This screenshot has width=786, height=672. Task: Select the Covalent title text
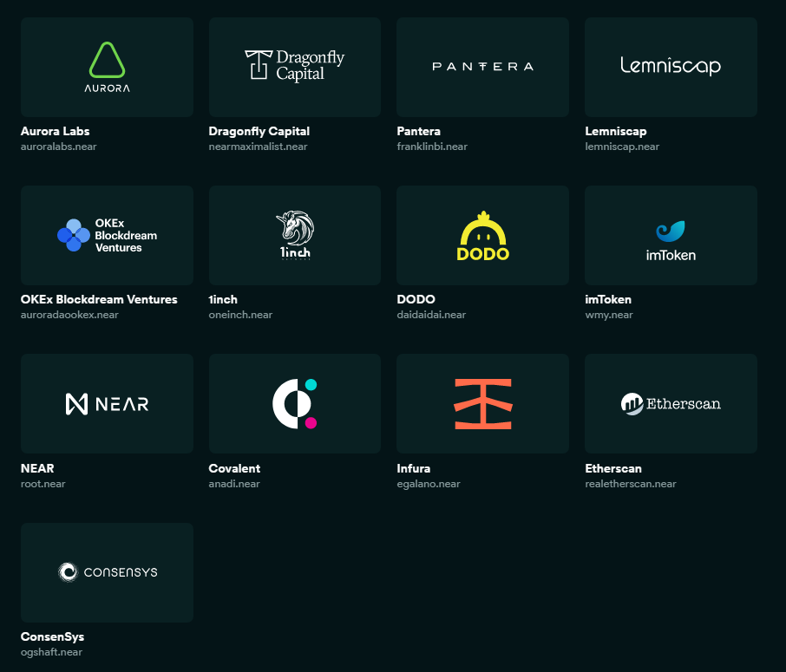click(x=234, y=468)
